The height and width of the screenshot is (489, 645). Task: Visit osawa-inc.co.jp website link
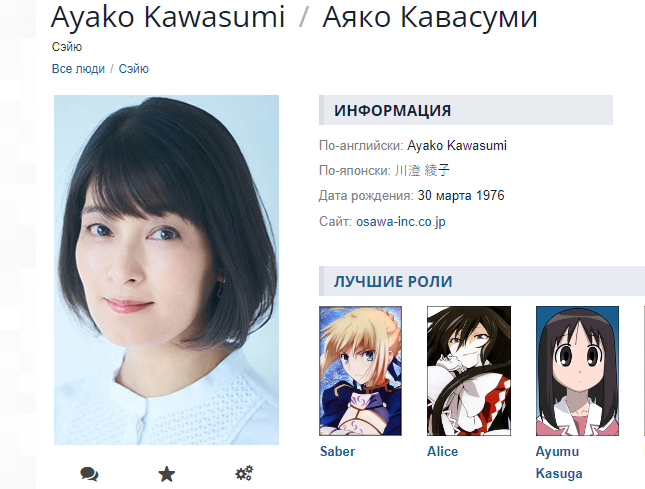[x=401, y=221]
